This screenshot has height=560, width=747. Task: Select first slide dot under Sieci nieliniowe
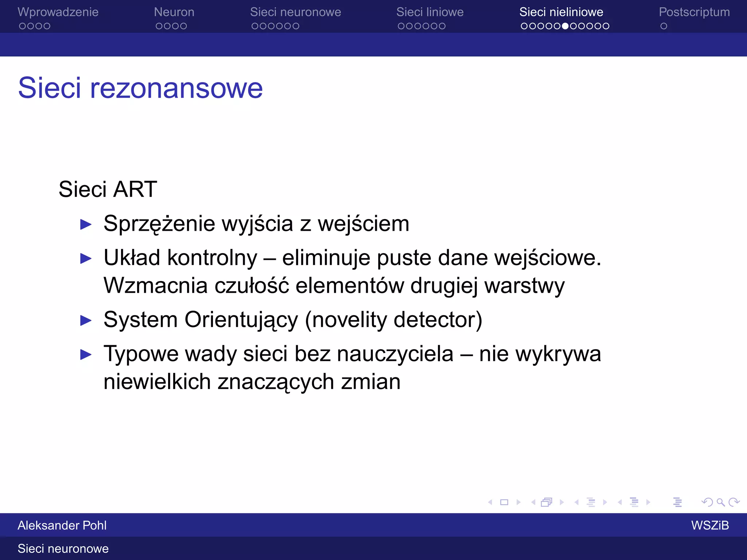pyautogui.click(x=525, y=26)
